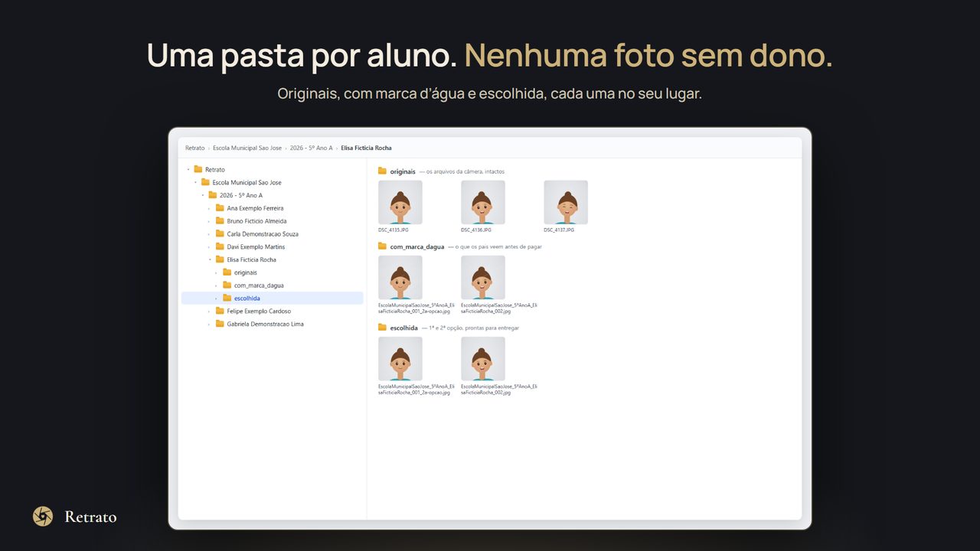Go to Retrato in the breadcrumb bar
This screenshot has height=551, width=980.
tap(195, 148)
